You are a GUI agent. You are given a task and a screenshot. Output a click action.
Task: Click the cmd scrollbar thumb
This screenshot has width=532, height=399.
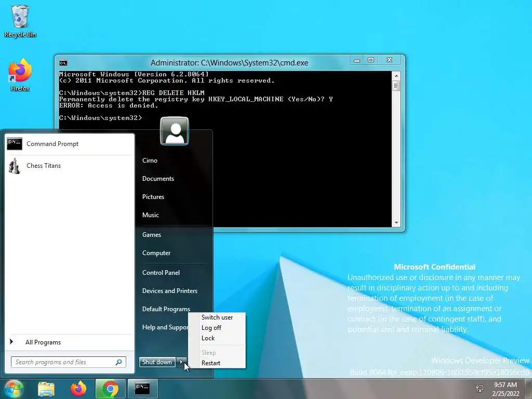coord(396,86)
